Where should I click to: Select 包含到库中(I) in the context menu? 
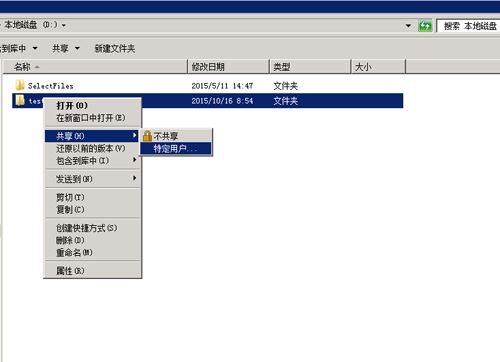(92, 161)
